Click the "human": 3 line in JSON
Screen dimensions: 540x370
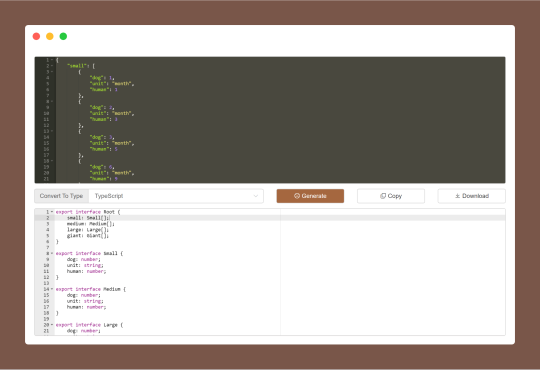[103, 119]
